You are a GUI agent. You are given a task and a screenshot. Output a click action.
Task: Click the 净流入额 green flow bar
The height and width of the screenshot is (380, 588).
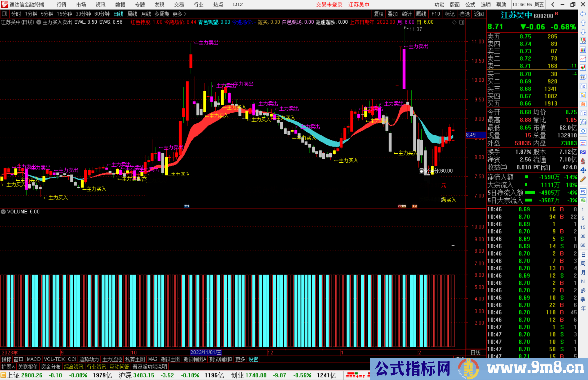pyautogui.click(x=526, y=177)
